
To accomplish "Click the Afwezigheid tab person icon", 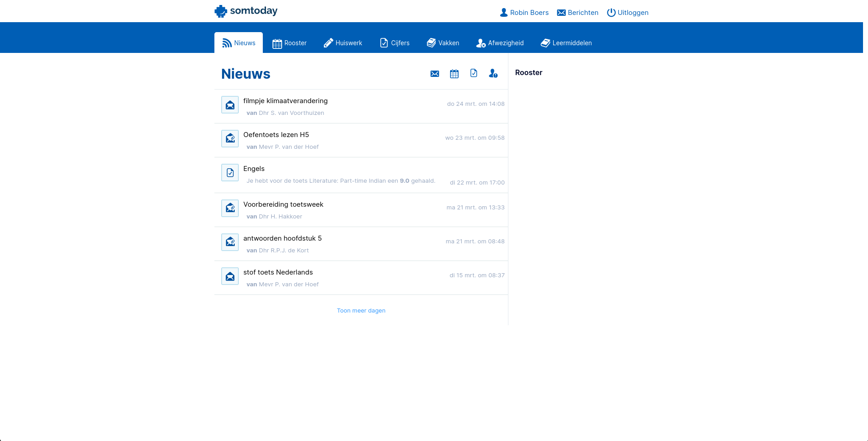I will coord(481,43).
